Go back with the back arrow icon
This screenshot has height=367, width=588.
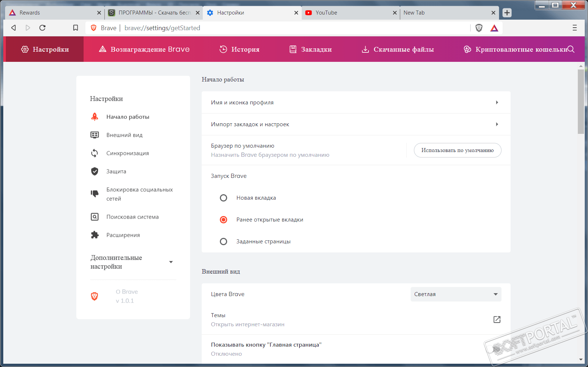[13, 28]
